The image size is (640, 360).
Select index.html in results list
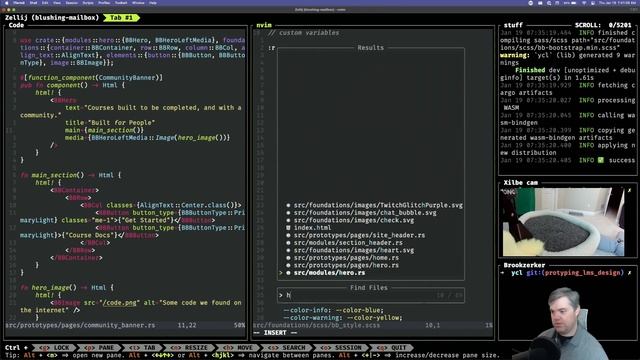point(312,228)
